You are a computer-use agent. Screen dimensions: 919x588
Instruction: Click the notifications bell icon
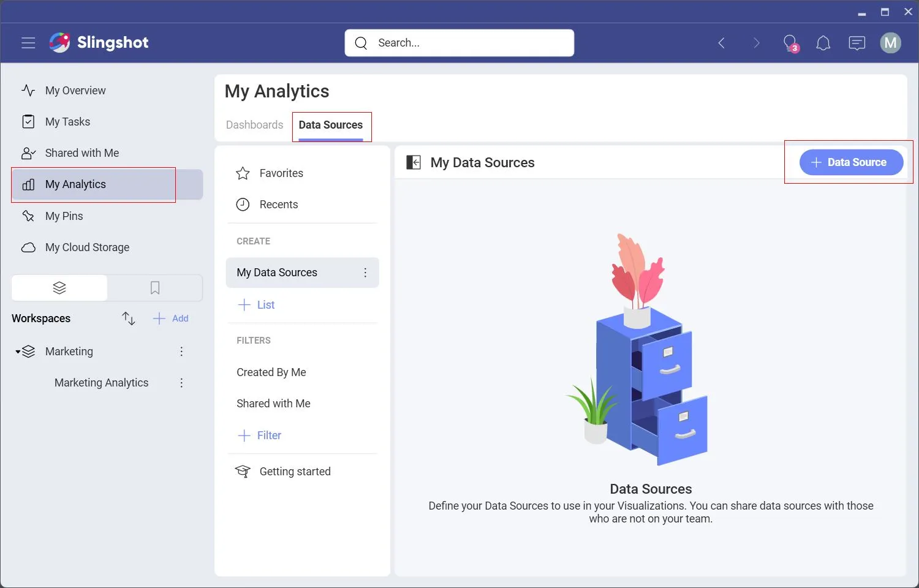pyautogui.click(x=823, y=43)
